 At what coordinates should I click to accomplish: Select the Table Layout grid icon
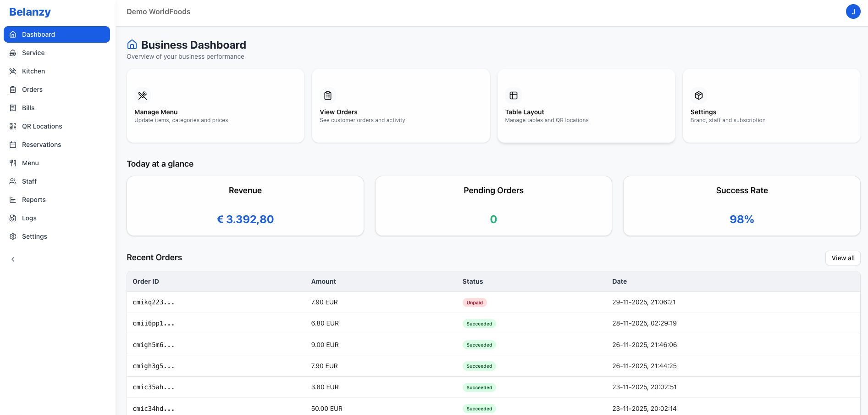514,95
